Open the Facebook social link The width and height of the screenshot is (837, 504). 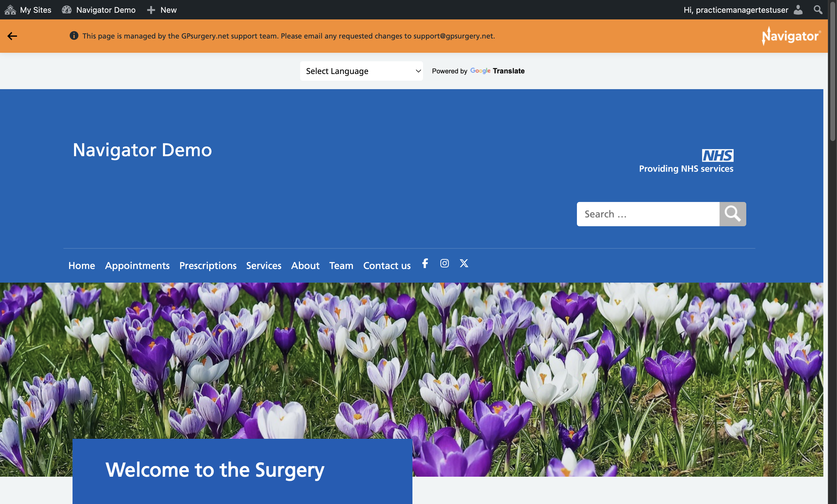point(425,263)
